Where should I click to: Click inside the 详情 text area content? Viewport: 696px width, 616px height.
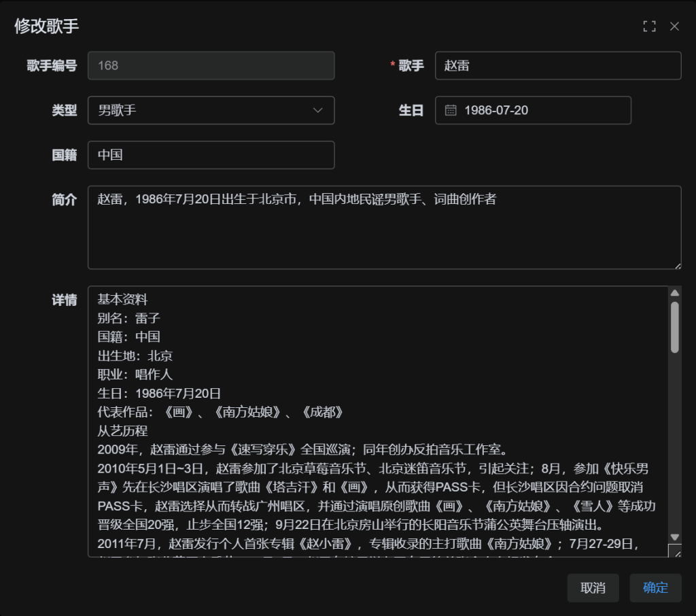pyautogui.click(x=377, y=422)
